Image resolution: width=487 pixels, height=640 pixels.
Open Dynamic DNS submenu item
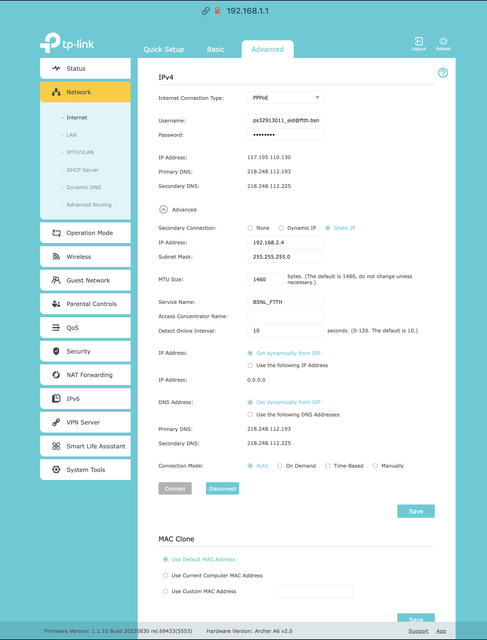(84, 187)
